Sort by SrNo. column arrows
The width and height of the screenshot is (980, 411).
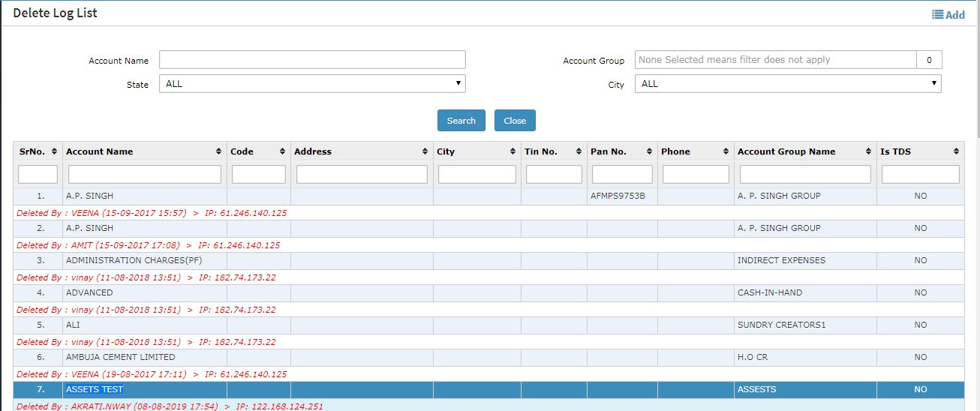coord(54,151)
